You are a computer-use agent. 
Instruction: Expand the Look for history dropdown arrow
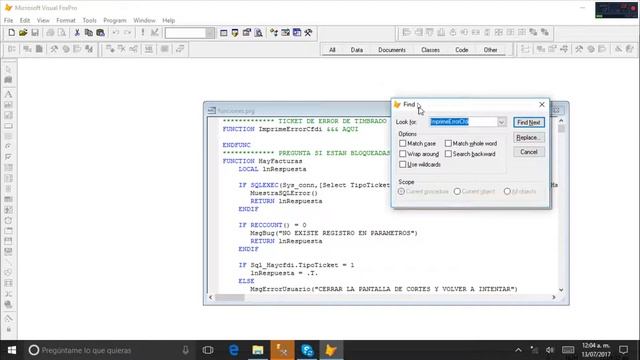click(501, 122)
